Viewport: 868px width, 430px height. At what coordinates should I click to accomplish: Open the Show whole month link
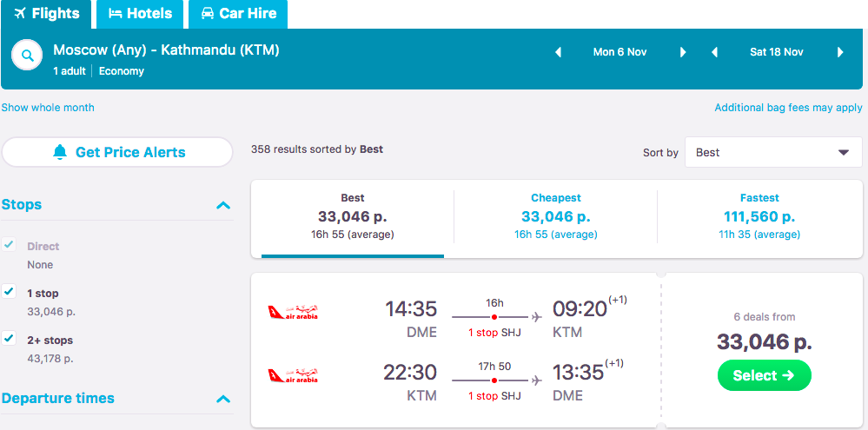coord(48,108)
